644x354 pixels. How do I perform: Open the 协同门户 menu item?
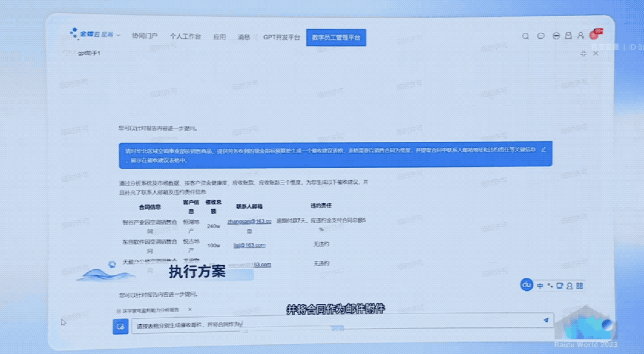(144, 37)
